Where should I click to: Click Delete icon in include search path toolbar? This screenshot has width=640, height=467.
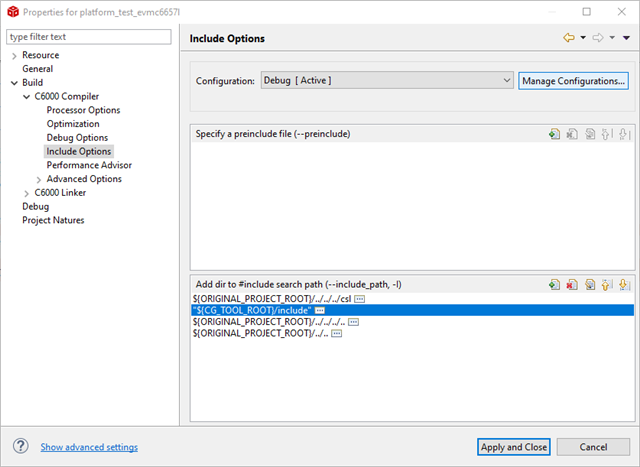coord(572,285)
